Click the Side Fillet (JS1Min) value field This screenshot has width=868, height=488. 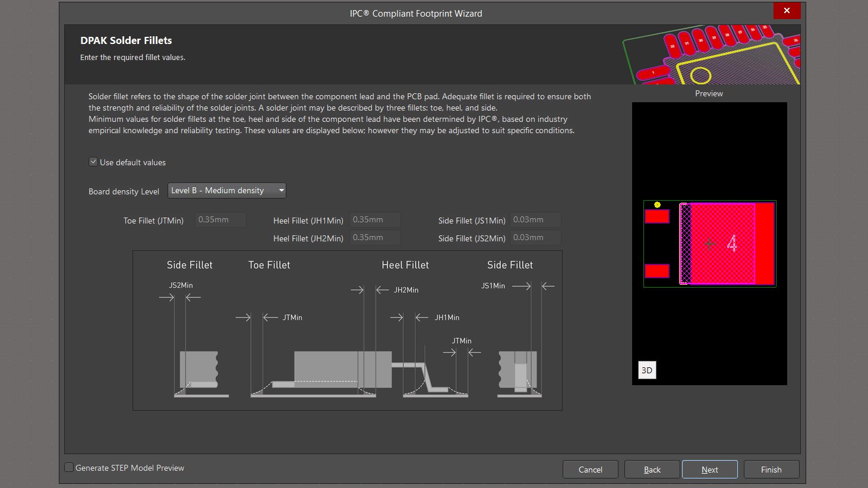pyautogui.click(x=536, y=220)
